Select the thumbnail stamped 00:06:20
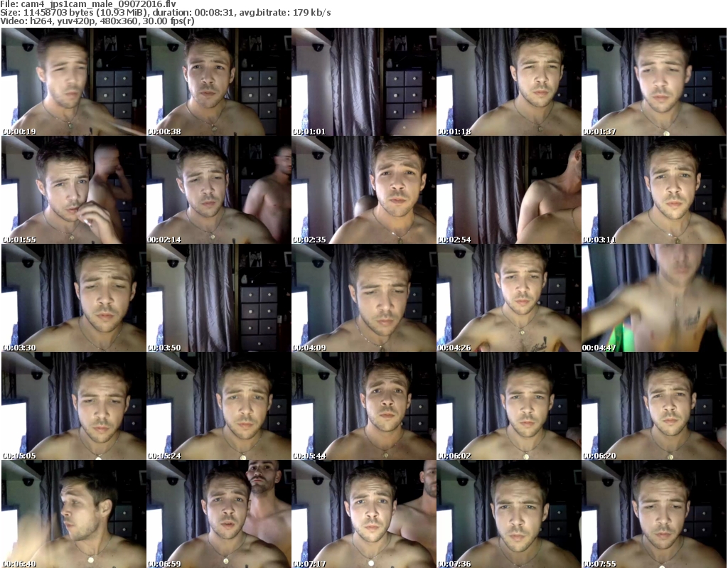The height and width of the screenshot is (568, 728). click(x=653, y=407)
